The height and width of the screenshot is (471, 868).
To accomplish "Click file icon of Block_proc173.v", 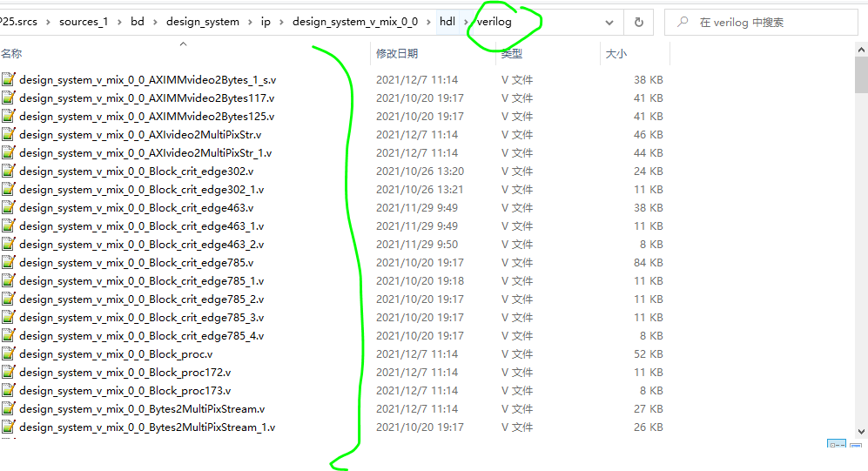I will pyautogui.click(x=9, y=390).
